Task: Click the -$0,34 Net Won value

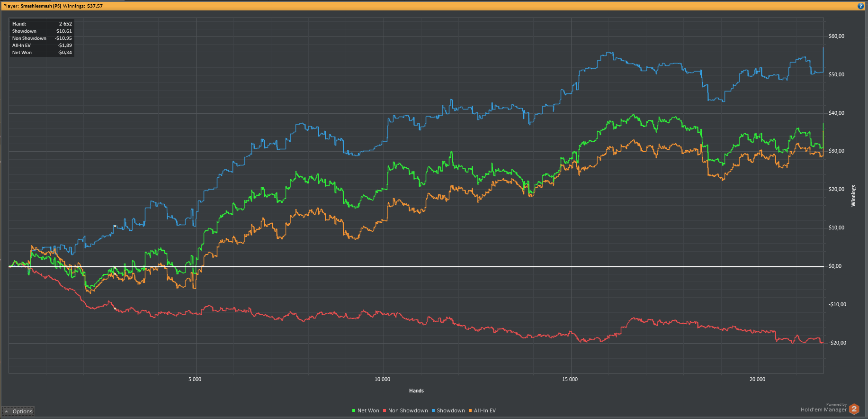Action: tap(65, 53)
